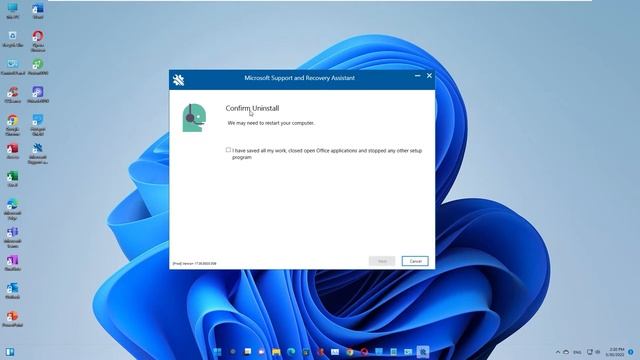Open Opera from the taskbar
Viewport: 640px width, 360px height.
pos(364,352)
